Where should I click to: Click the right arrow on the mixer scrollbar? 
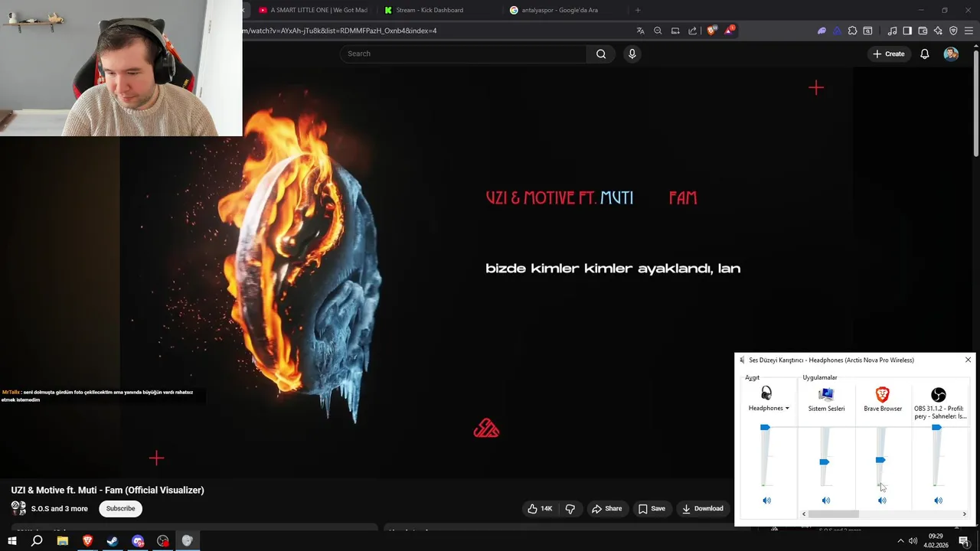click(964, 514)
